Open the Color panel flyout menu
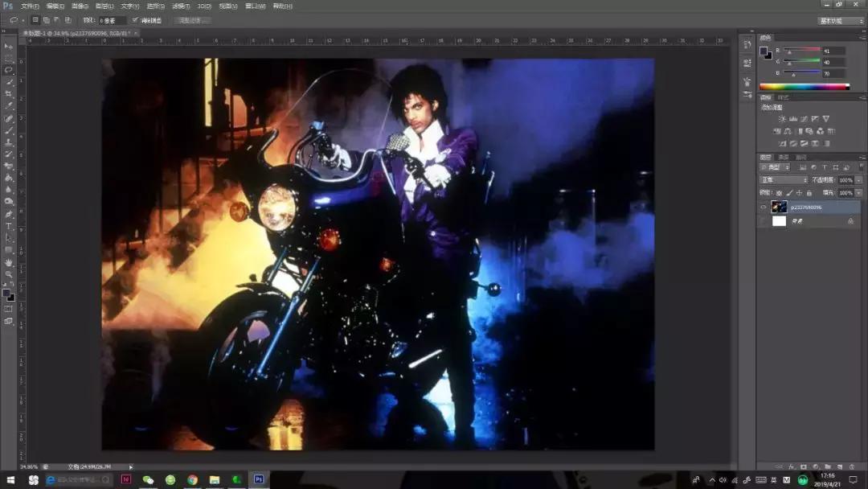Screen dimensions: 868x489 pos(862,38)
